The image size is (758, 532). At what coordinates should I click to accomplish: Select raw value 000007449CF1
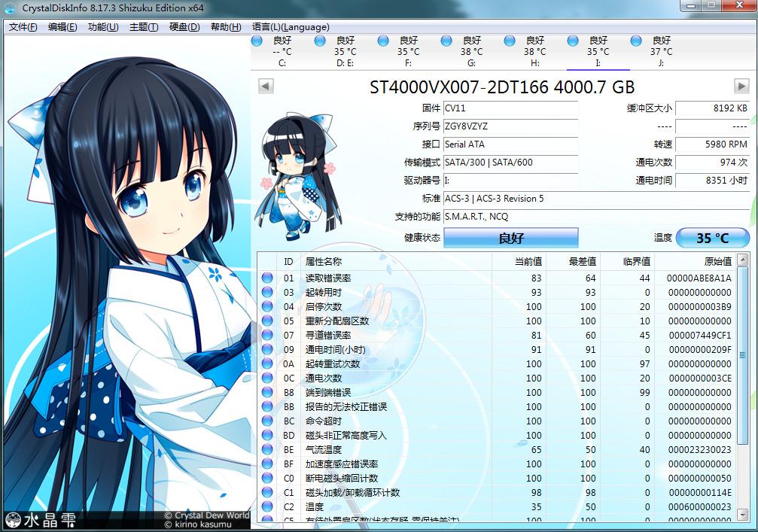click(x=700, y=335)
